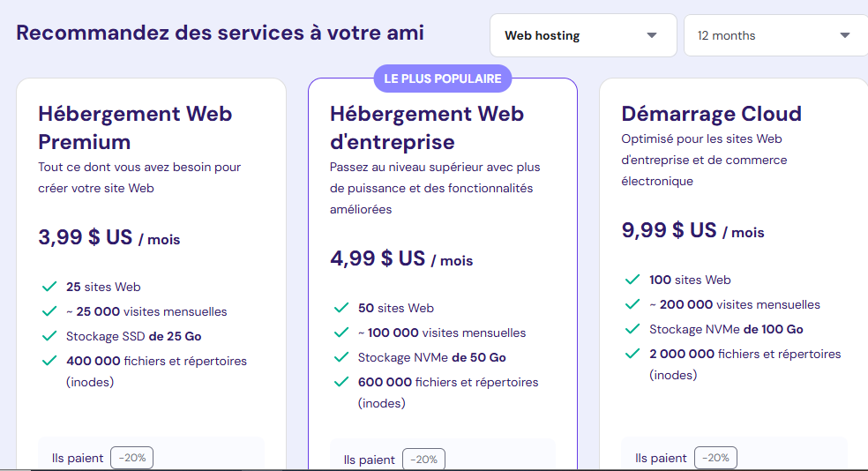Click the checkmark beside 100 sites Web

632,280
